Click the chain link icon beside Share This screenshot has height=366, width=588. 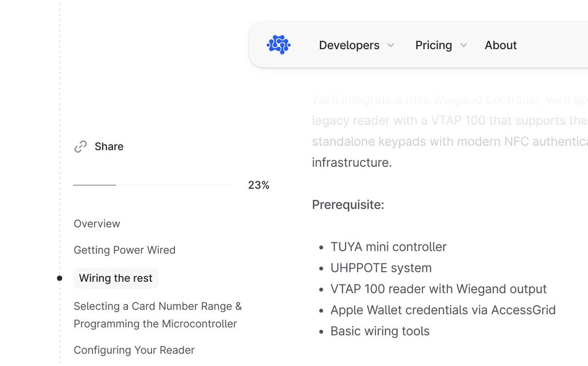80,147
